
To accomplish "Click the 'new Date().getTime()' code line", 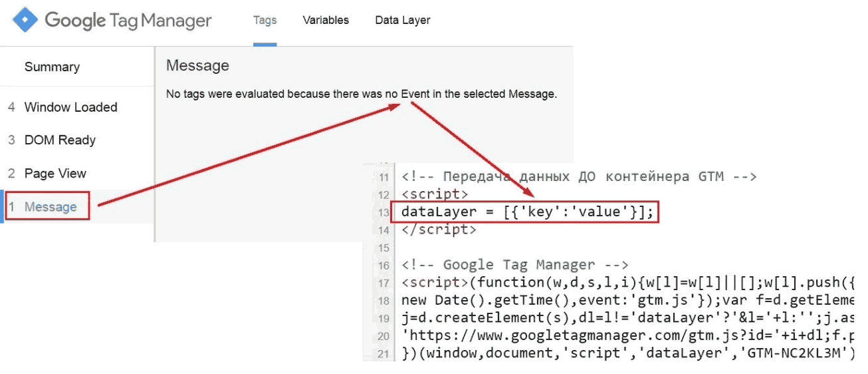I will (x=627, y=300).
